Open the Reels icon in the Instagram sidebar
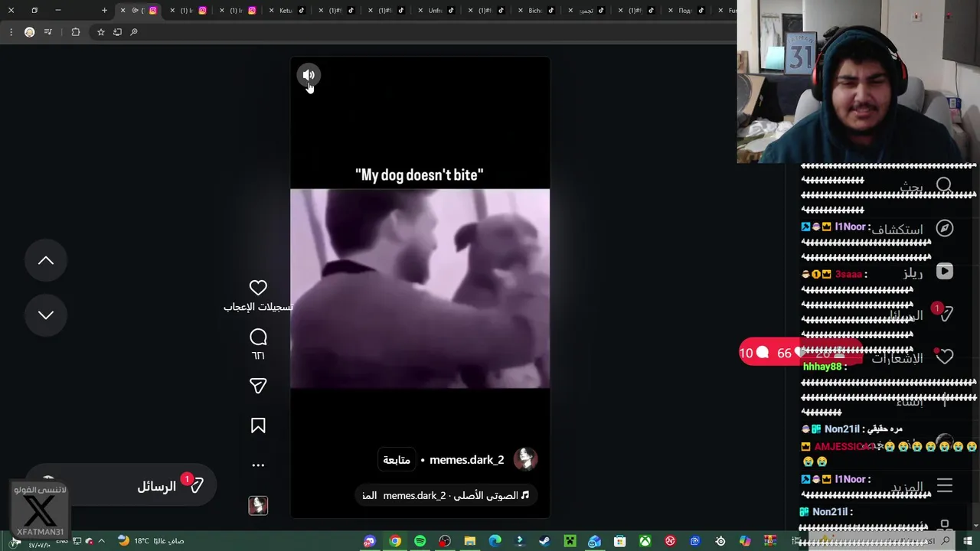Viewport: 980px width, 551px height. coord(945,271)
